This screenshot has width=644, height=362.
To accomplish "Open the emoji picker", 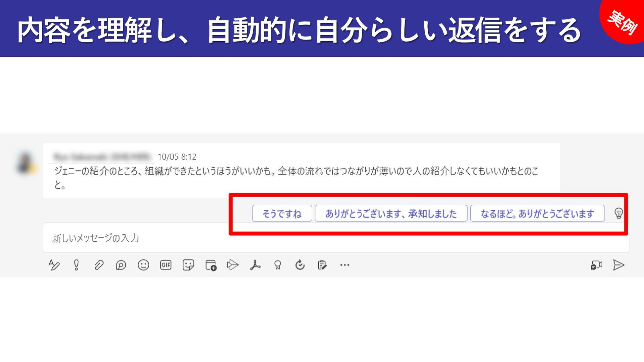I will (x=143, y=265).
